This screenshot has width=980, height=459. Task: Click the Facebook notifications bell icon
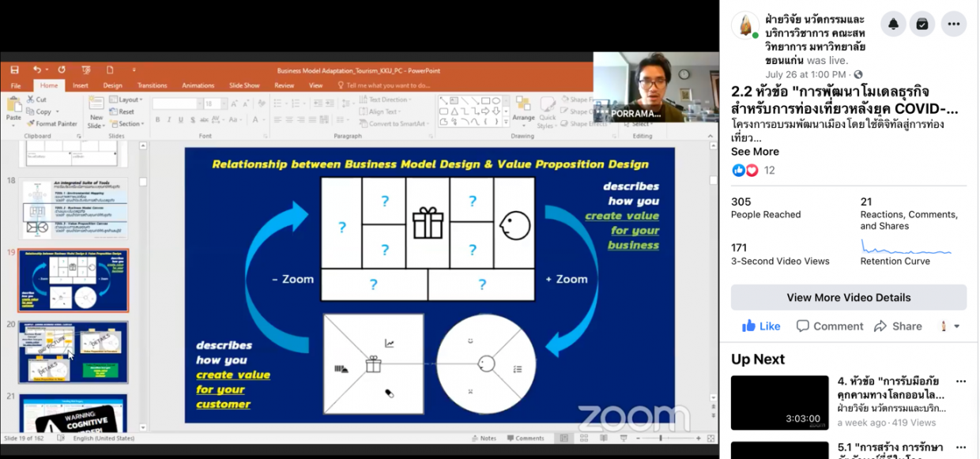click(893, 24)
